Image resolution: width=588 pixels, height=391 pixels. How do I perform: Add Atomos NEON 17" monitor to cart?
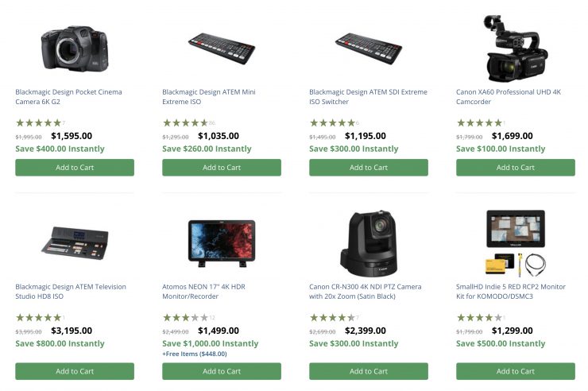tap(221, 371)
